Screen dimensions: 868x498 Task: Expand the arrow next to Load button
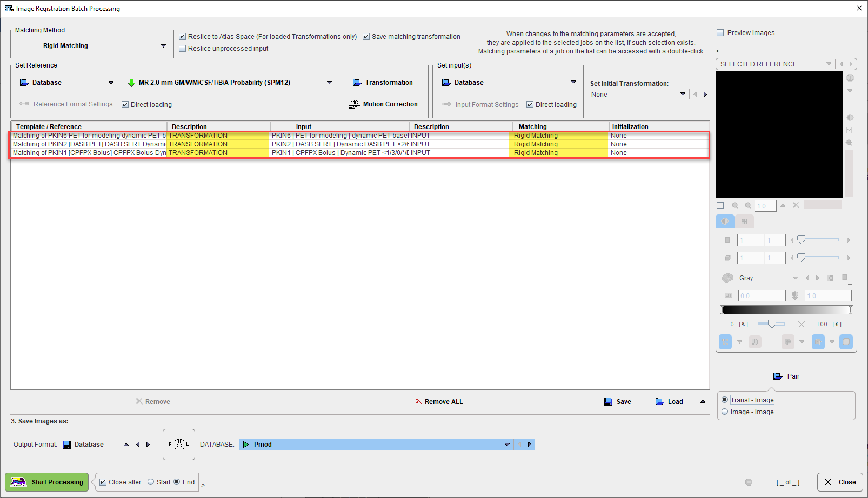pos(703,401)
